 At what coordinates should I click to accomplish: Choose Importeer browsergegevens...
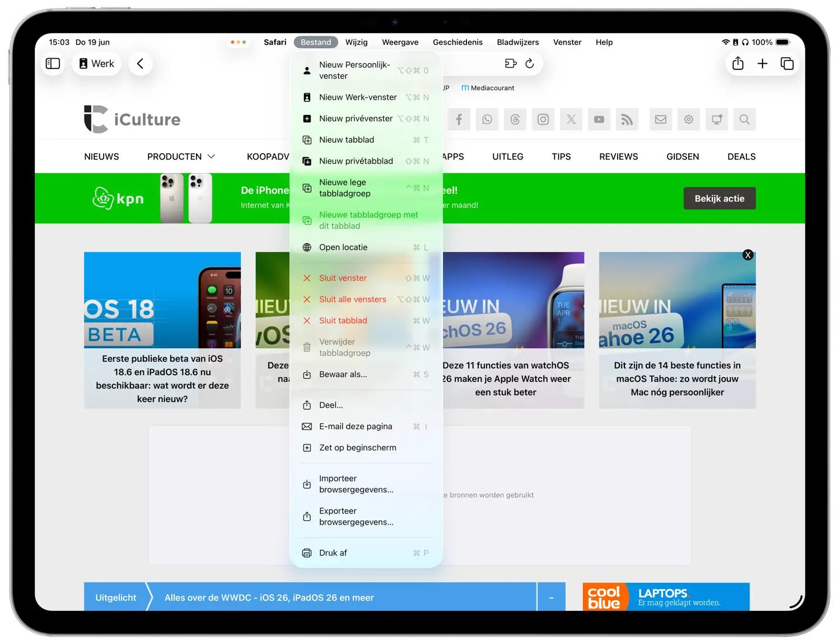coord(366,484)
